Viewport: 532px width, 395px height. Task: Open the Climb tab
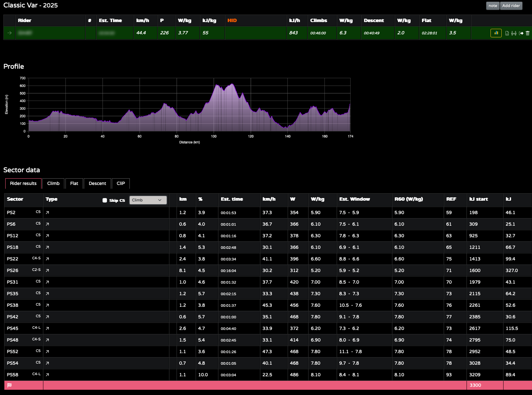[x=53, y=183]
